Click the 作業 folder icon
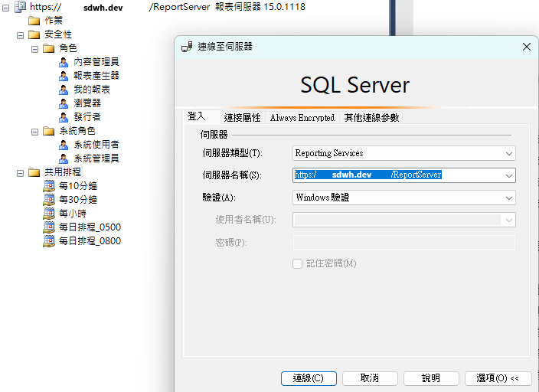Screen dimensions: 539x392 (34, 21)
